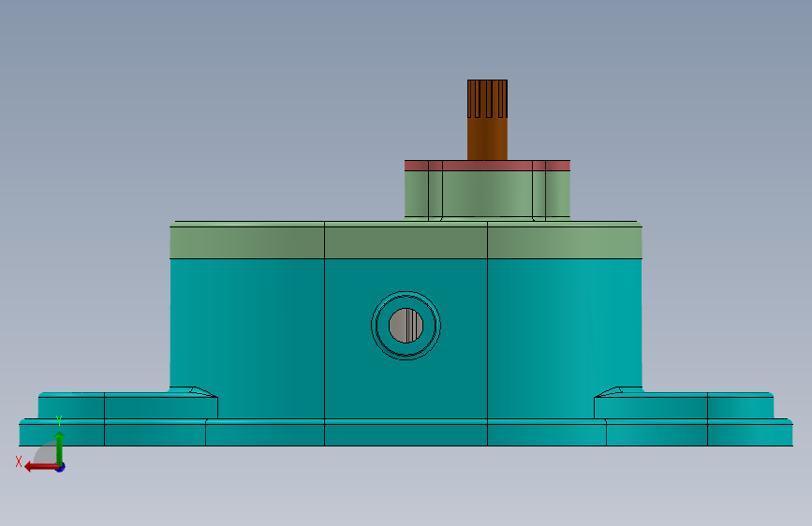Click the green Y axis arrow of the triad
812x526 pixels.
(60, 447)
